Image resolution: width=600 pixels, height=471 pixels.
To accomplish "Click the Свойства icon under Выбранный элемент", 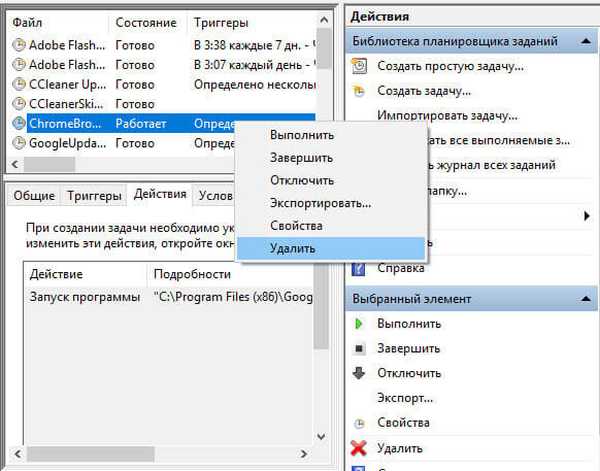I will click(360, 423).
